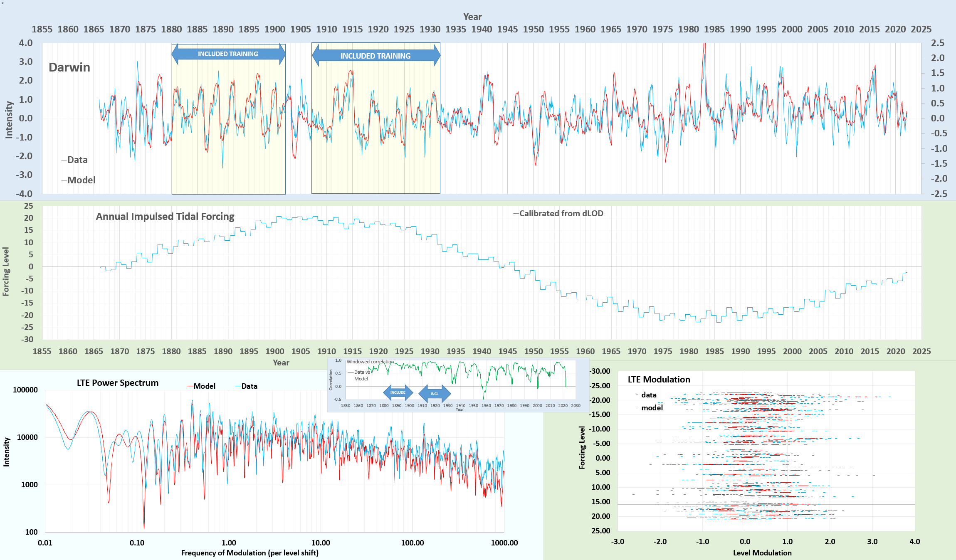Click the first INCLUDED TRAINING arrow shape
This screenshot has width=956, height=560.
click(228, 54)
